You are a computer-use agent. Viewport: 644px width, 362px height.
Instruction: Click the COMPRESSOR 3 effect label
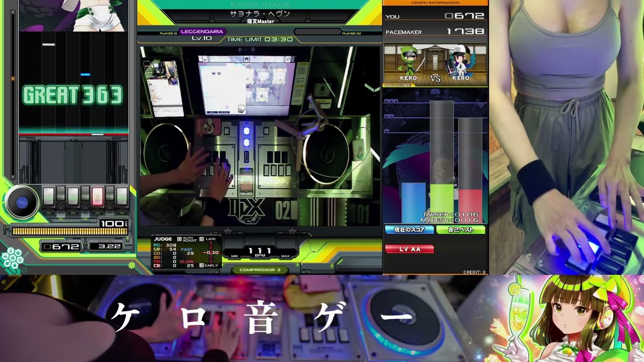pos(260,270)
